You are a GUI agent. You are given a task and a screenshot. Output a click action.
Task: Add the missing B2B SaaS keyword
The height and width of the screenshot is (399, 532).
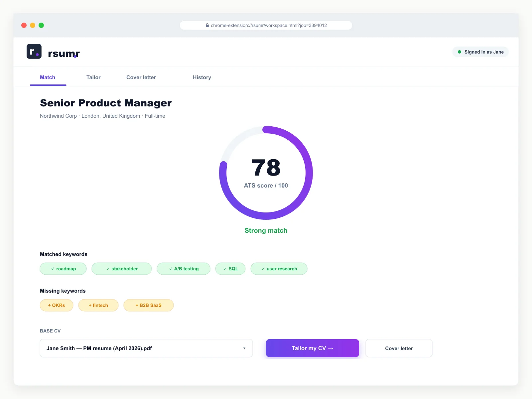149,305
